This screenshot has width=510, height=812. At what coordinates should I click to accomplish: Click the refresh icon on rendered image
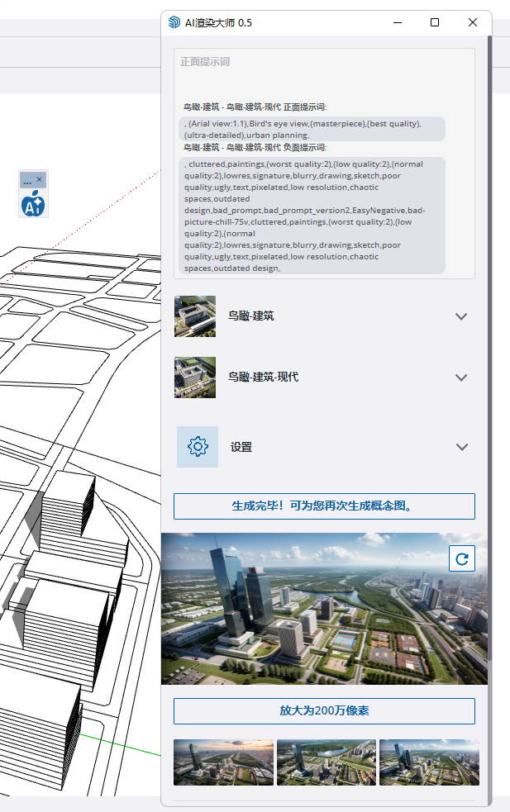click(x=461, y=558)
